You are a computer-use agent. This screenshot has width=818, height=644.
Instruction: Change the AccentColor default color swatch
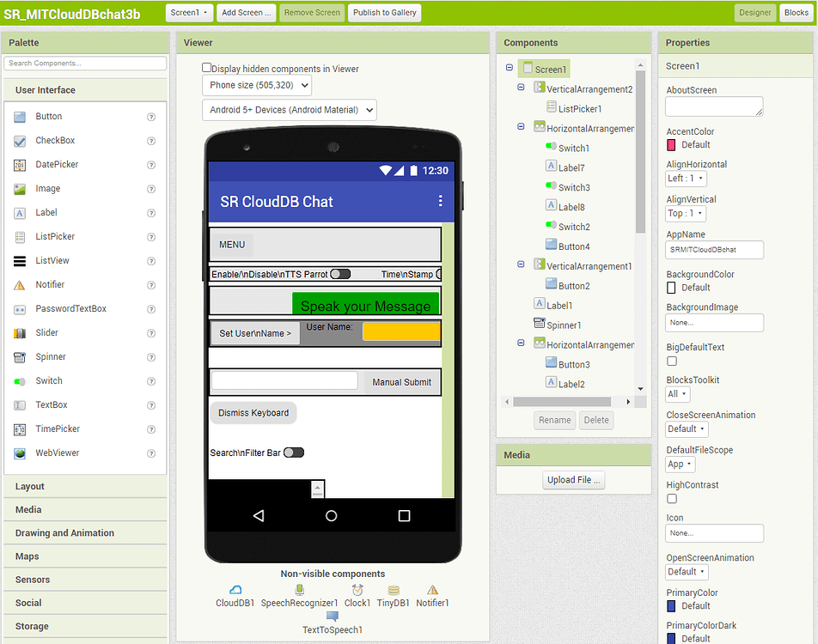click(x=669, y=144)
